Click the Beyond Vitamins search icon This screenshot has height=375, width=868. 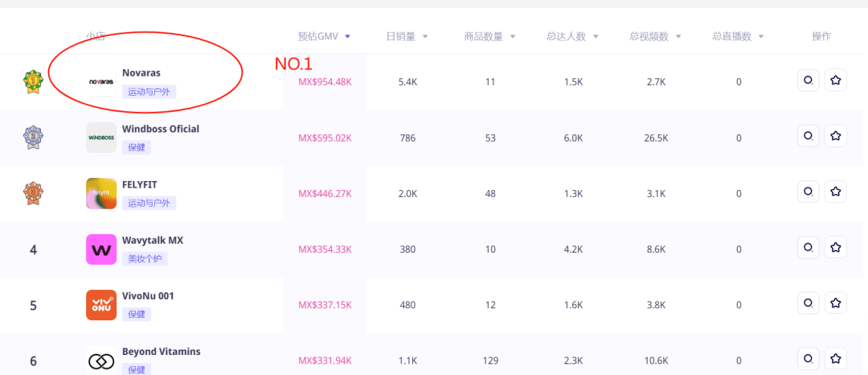[x=809, y=359]
